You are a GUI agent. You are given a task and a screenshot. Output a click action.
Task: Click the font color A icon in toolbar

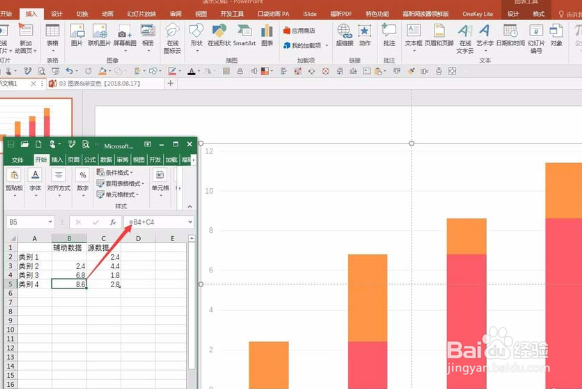click(x=192, y=71)
